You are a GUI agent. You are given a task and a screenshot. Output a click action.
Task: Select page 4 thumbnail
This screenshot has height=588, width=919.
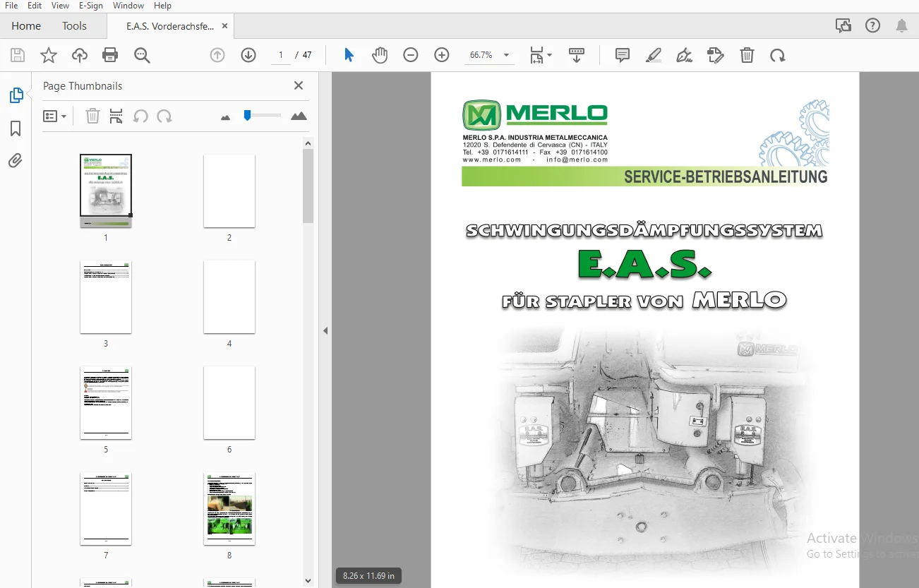[229, 296]
